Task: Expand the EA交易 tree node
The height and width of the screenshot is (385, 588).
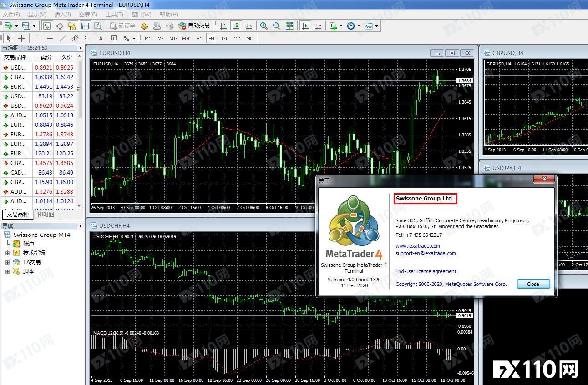Action: (x=7, y=262)
